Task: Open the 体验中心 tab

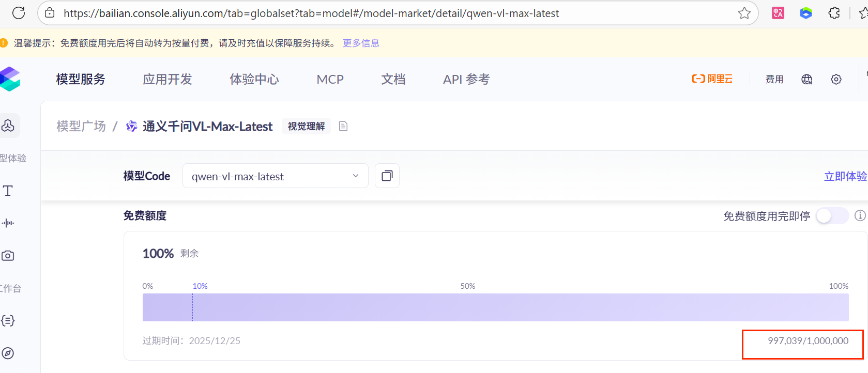Action: (254, 79)
